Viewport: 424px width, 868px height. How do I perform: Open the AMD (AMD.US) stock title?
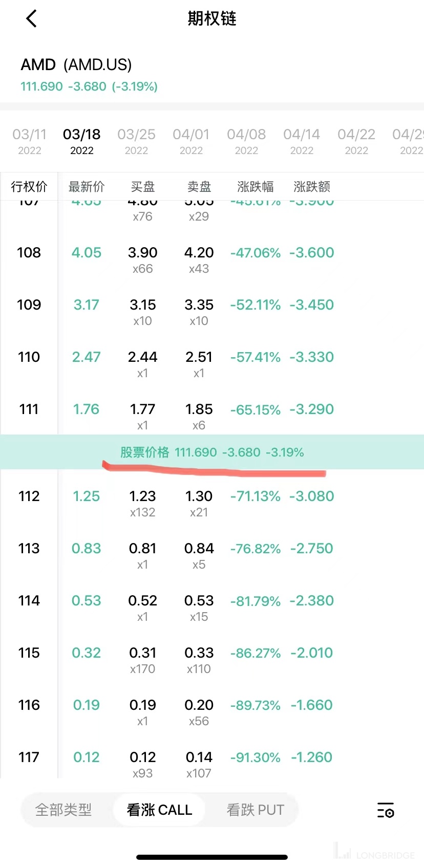pos(76,65)
